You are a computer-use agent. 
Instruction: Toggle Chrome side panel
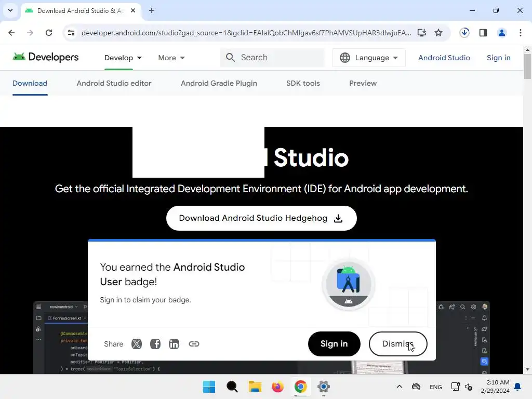click(x=483, y=33)
